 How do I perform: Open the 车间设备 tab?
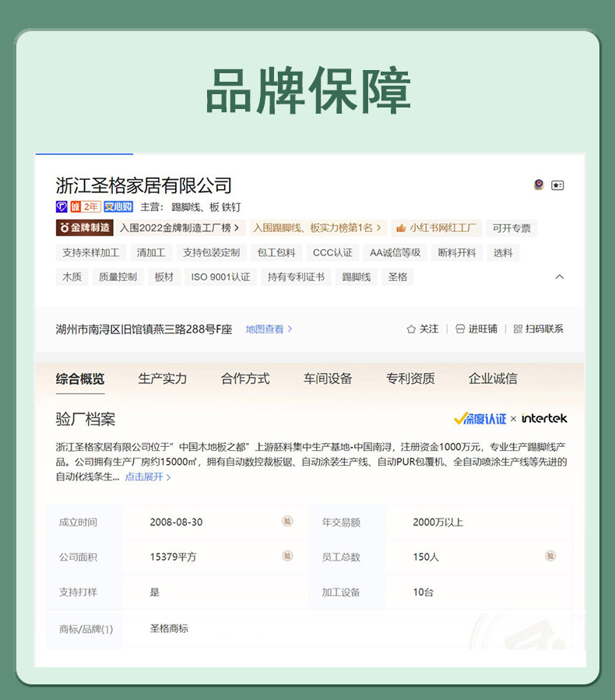click(328, 378)
